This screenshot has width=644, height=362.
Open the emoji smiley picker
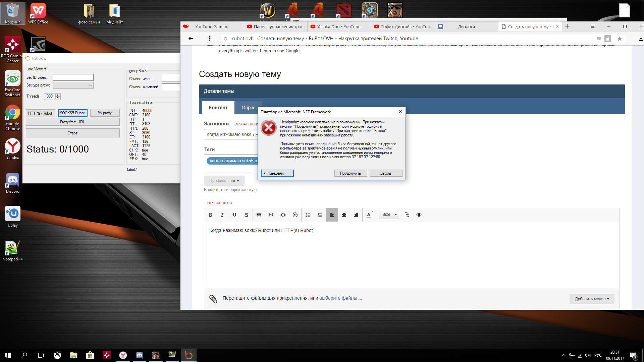(x=295, y=215)
